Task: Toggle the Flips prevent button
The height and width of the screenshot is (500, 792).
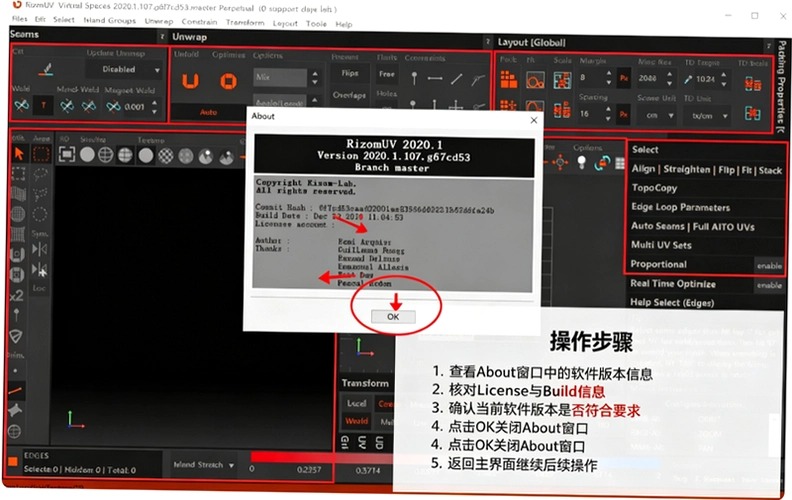Action: pyautogui.click(x=350, y=73)
